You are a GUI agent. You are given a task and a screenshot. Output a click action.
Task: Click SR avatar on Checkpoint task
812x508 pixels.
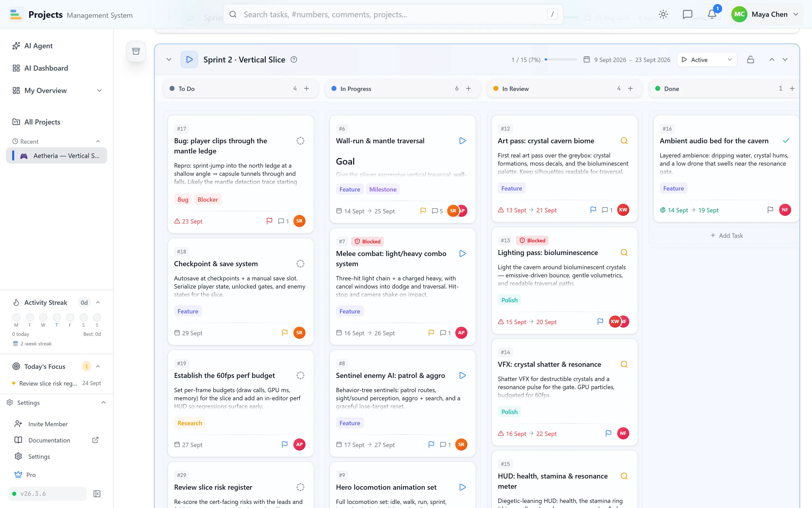tap(299, 333)
